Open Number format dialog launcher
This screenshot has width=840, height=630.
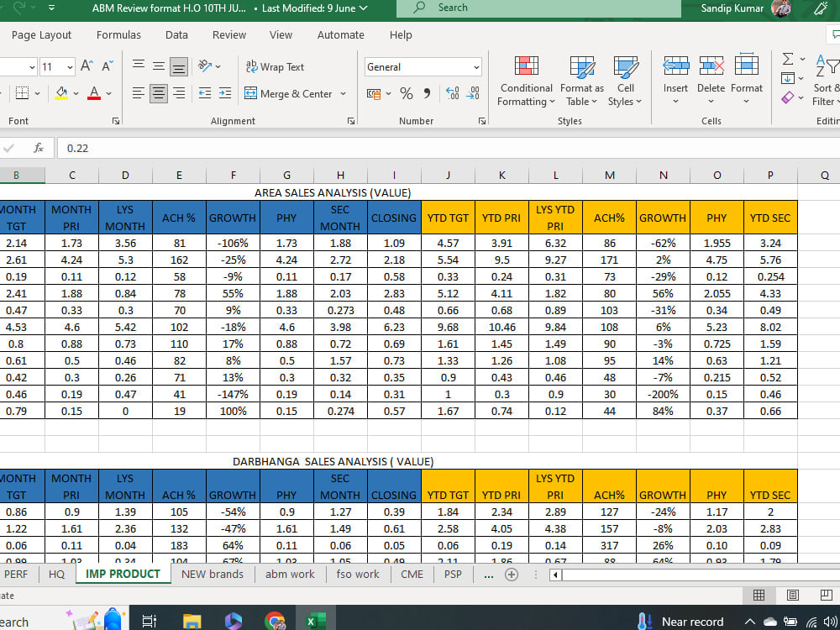click(481, 121)
